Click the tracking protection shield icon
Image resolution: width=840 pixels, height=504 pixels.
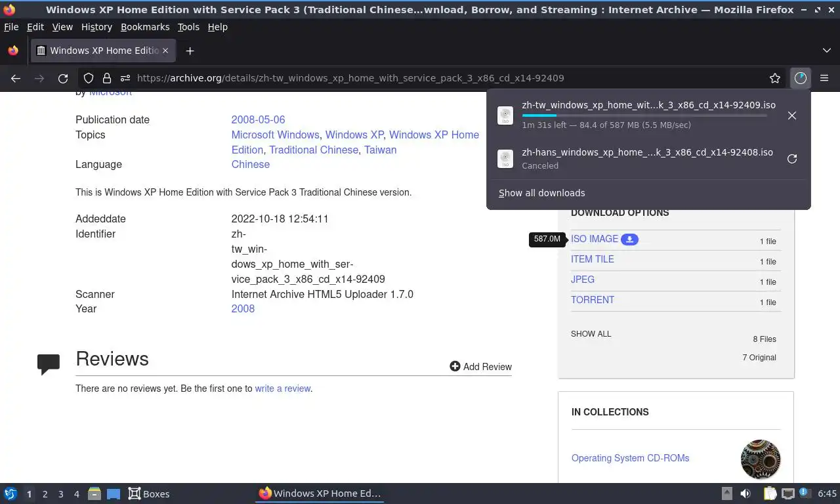89,78
